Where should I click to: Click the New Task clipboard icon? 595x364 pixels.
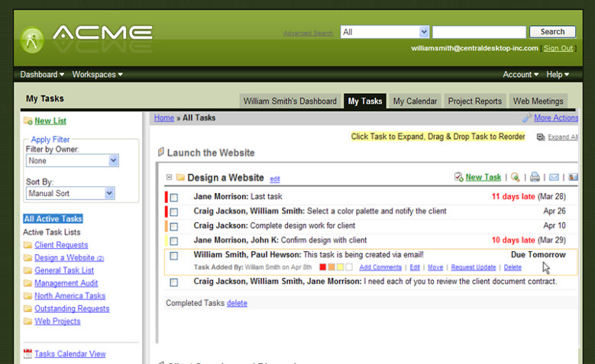(458, 177)
